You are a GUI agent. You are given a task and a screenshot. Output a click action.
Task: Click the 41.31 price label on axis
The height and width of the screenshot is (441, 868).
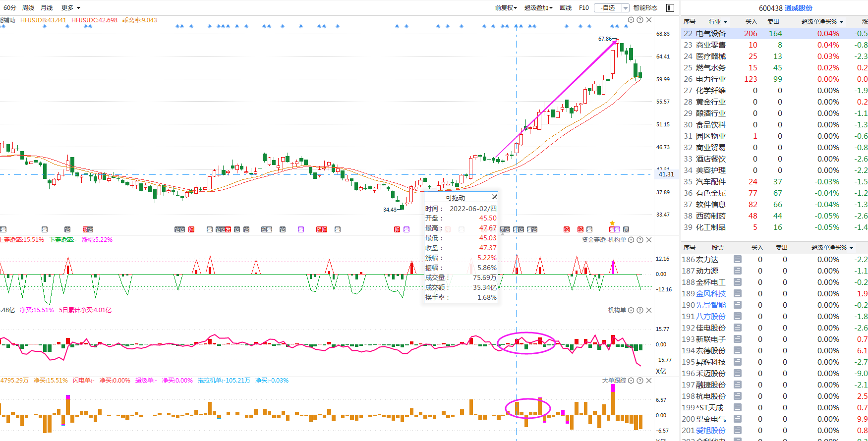[666, 174]
